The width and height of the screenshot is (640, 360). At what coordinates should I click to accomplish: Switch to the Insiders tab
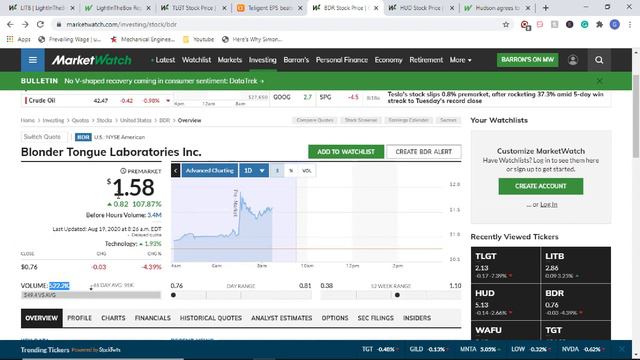pos(417,318)
